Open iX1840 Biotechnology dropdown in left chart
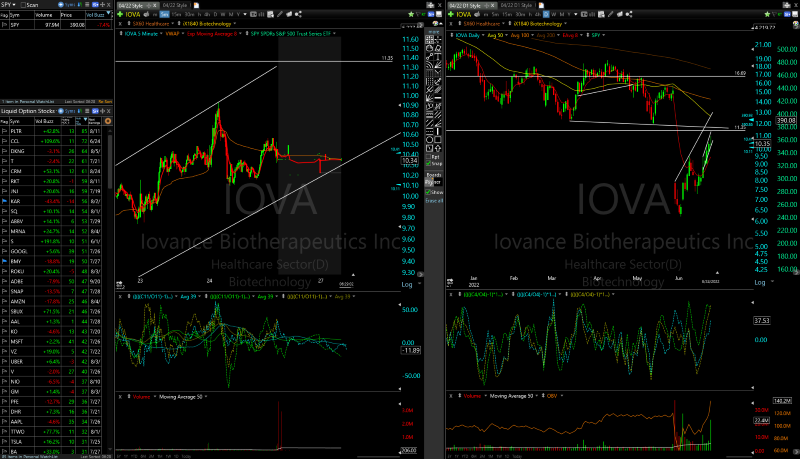This screenshot has height=459, width=800. (234, 23)
